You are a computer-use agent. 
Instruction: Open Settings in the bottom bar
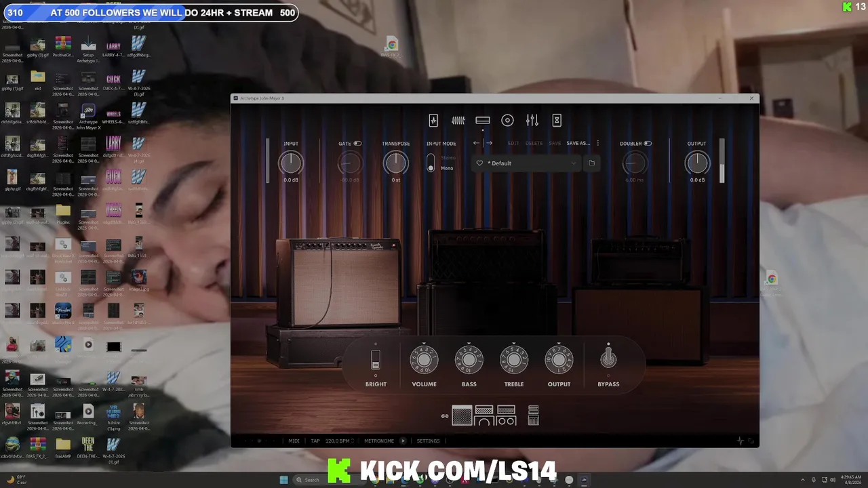coord(428,441)
